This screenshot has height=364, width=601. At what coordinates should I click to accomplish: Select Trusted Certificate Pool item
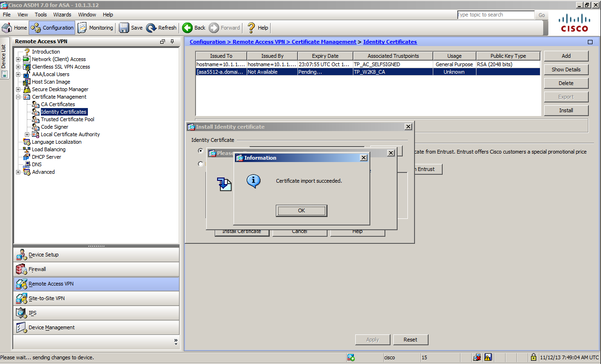(67, 119)
